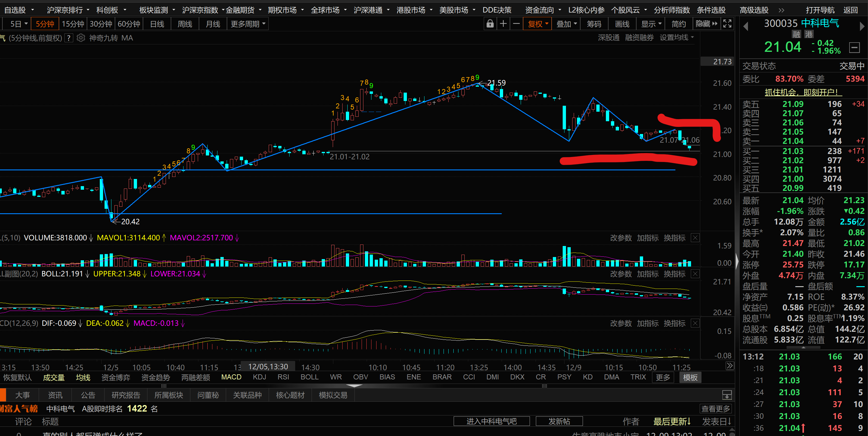Click the help question mark icon
Viewport: 868px width, 436px height.
point(69,38)
